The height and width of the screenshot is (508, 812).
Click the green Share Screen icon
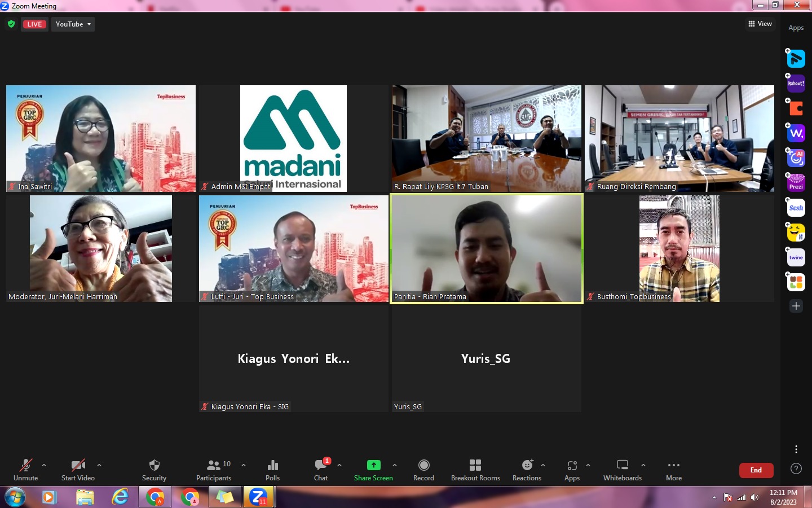(x=373, y=465)
